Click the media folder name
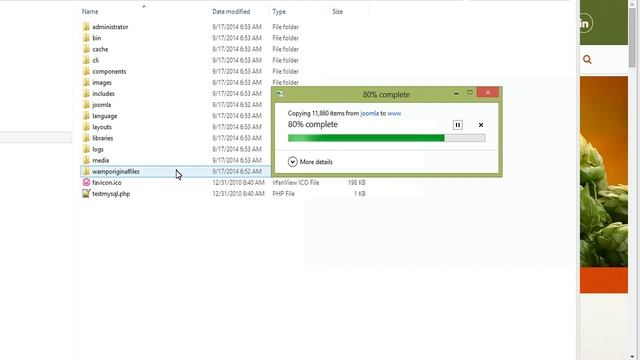Image resolution: width=640 pixels, height=360 pixels. [x=100, y=160]
